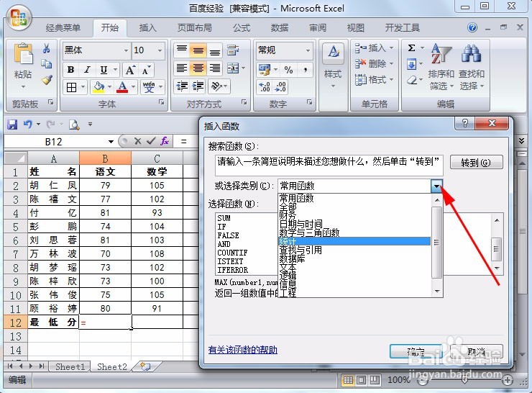
Task: Open the 样式 styles gallery
Action: point(333,65)
